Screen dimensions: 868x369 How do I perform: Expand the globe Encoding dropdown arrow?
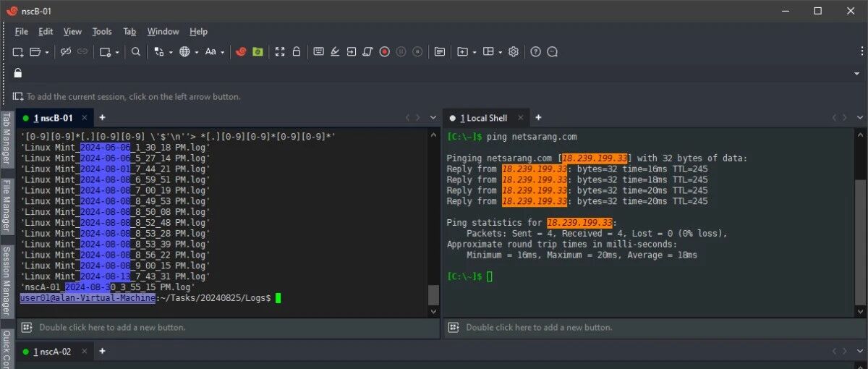[197, 52]
